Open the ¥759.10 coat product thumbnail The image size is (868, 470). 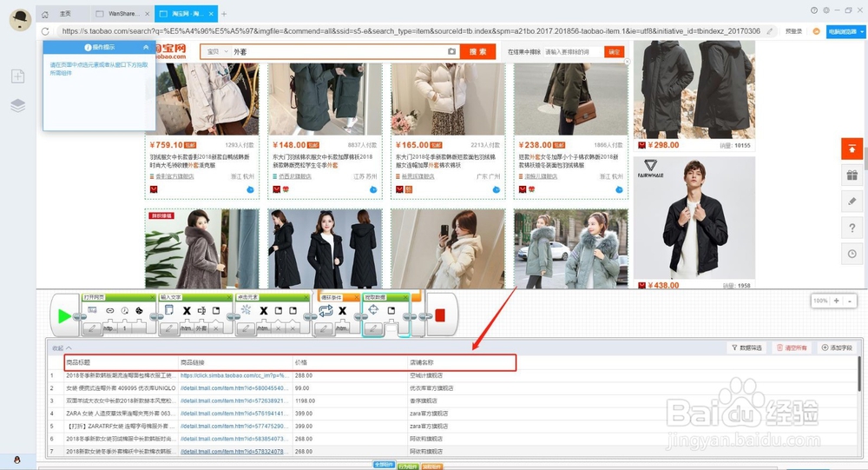click(202, 99)
